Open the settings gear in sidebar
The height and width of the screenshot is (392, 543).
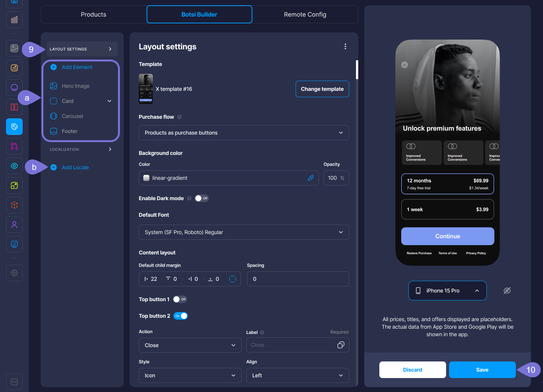[x=14, y=273]
